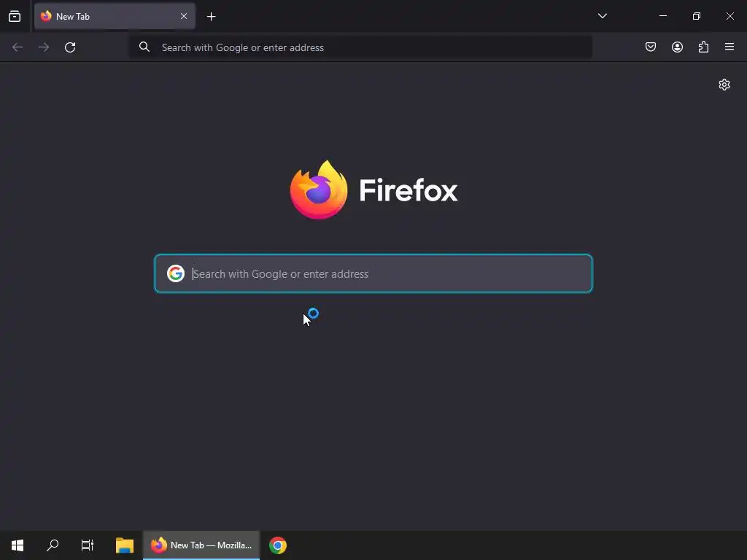Open the Windows Start menu
747x560 pixels.
point(18,545)
